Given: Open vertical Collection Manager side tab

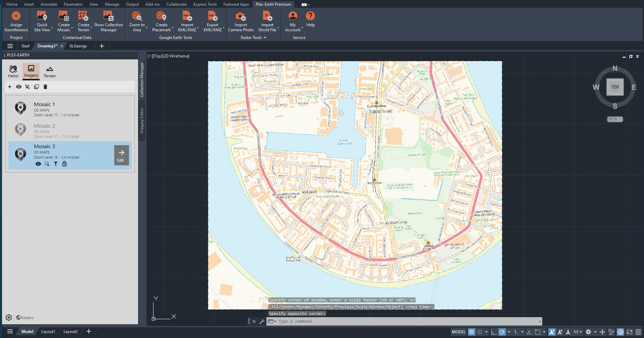Looking at the screenshot, I should click(142, 80).
